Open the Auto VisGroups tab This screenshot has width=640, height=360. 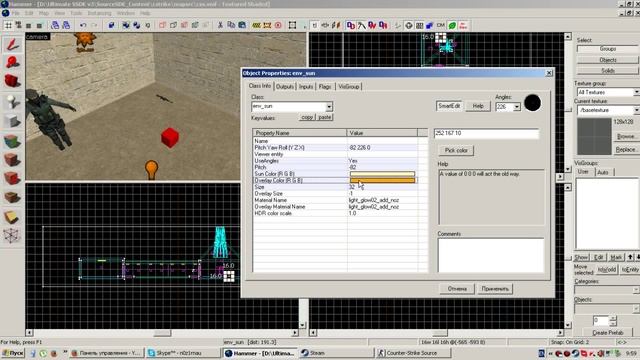pyautogui.click(x=603, y=172)
